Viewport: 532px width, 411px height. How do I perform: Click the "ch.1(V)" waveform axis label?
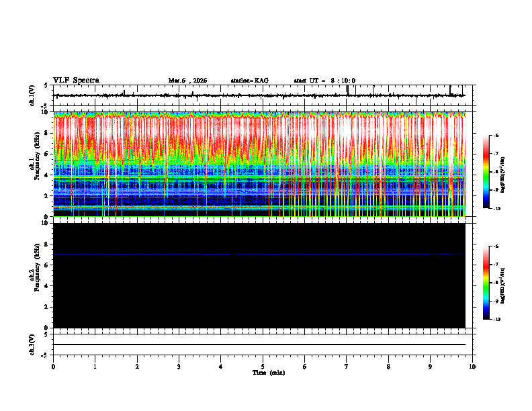(32, 95)
